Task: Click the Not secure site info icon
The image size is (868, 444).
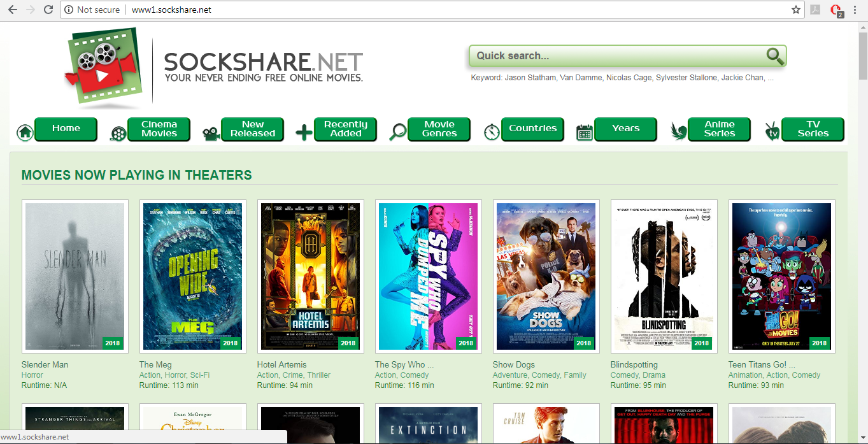Action: pyautogui.click(x=69, y=10)
